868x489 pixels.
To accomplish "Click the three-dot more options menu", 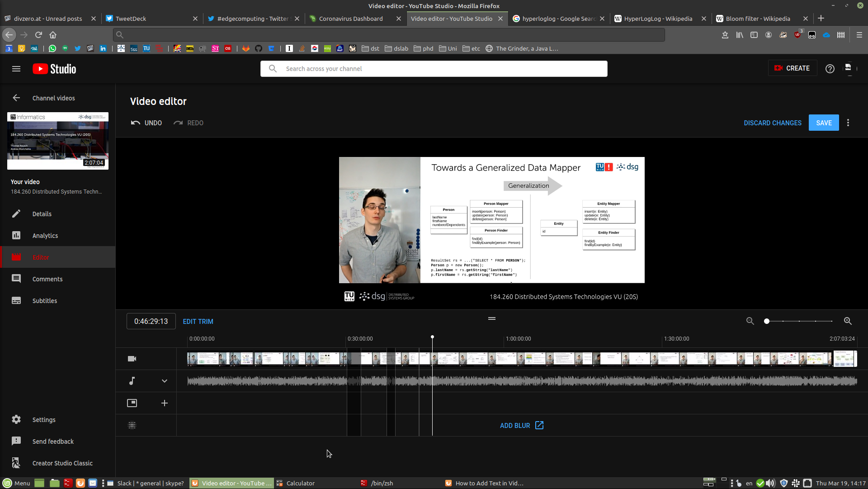I will (848, 122).
